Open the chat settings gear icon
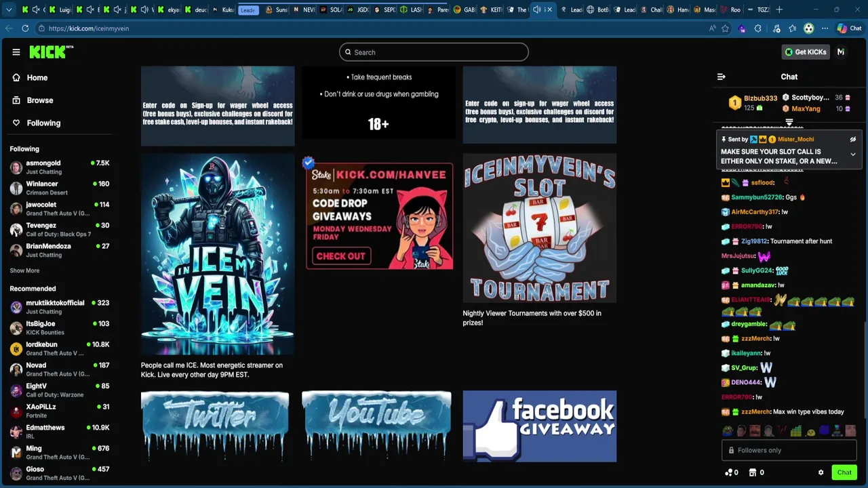This screenshot has width=868, height=488. click(821, 472)
